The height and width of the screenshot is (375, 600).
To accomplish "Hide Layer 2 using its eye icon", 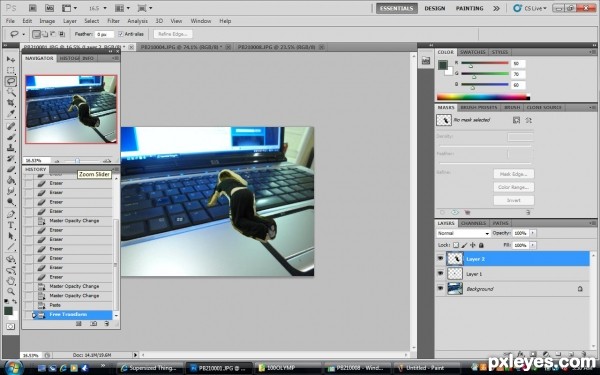I will pyautogui.click(x=440, y=259).
